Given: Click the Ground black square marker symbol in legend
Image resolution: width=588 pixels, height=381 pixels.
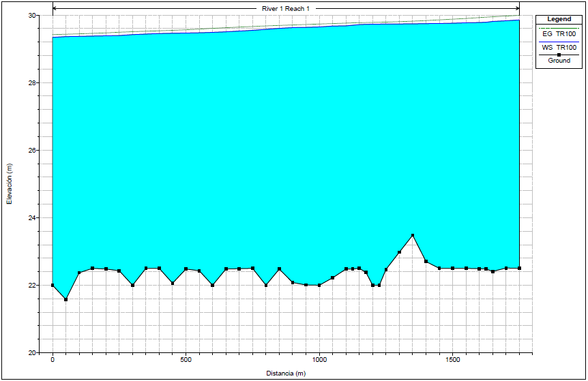Looking at the screenshot, I should tap(559, 55).
